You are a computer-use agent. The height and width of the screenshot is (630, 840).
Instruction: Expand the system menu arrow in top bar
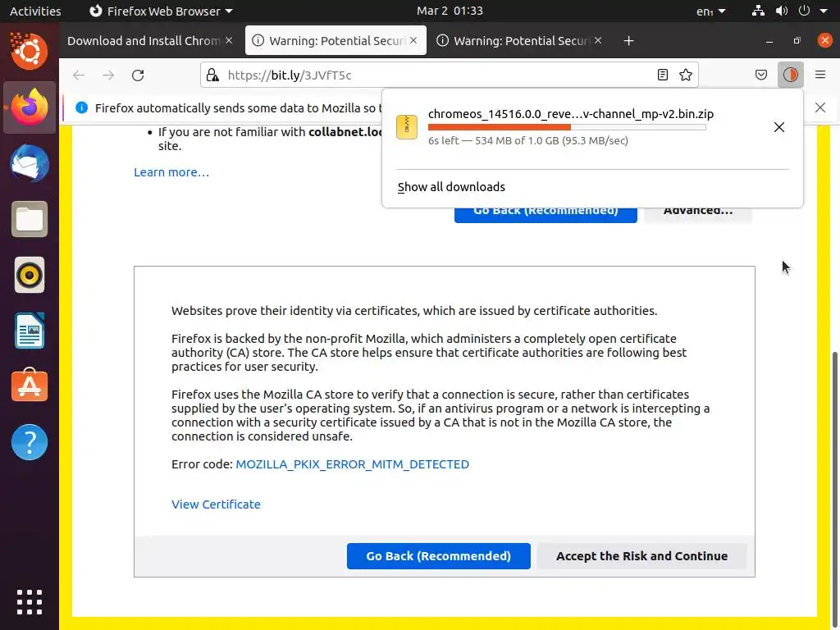click(824, 11)
